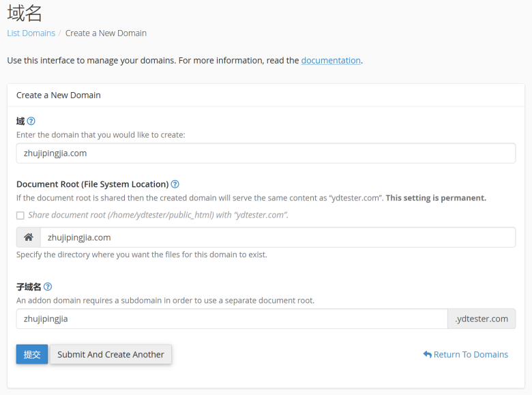Click the help icon beside 子域名
The image size is (532, 395).
[48, 287]
